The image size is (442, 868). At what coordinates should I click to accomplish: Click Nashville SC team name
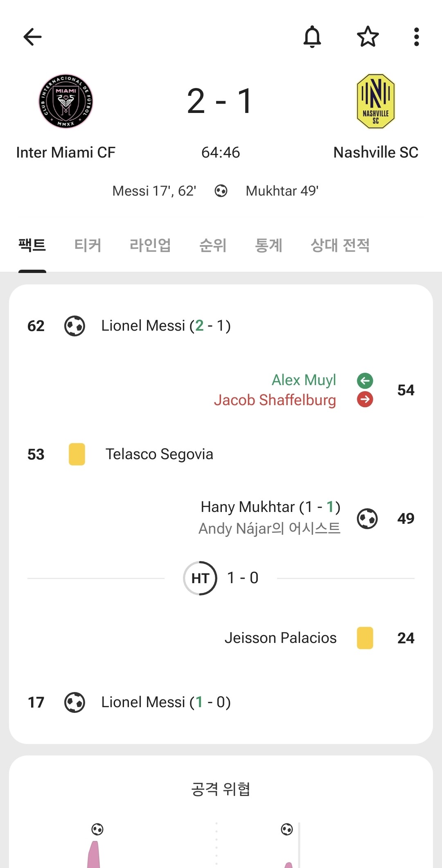(x=376, y=153)
